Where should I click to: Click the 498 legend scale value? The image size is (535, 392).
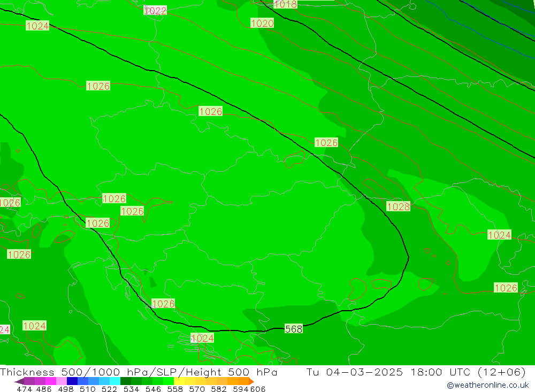[66, 389]
